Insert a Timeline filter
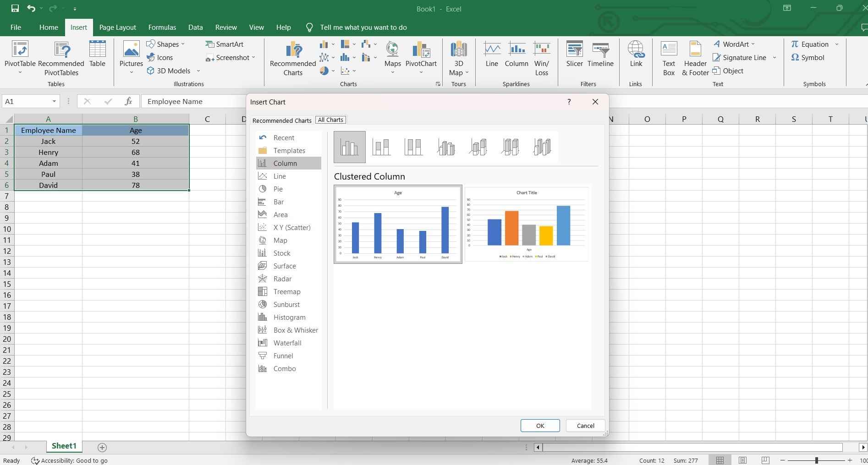The height and width of the screenshot is (465, 868). click(600, 56)
